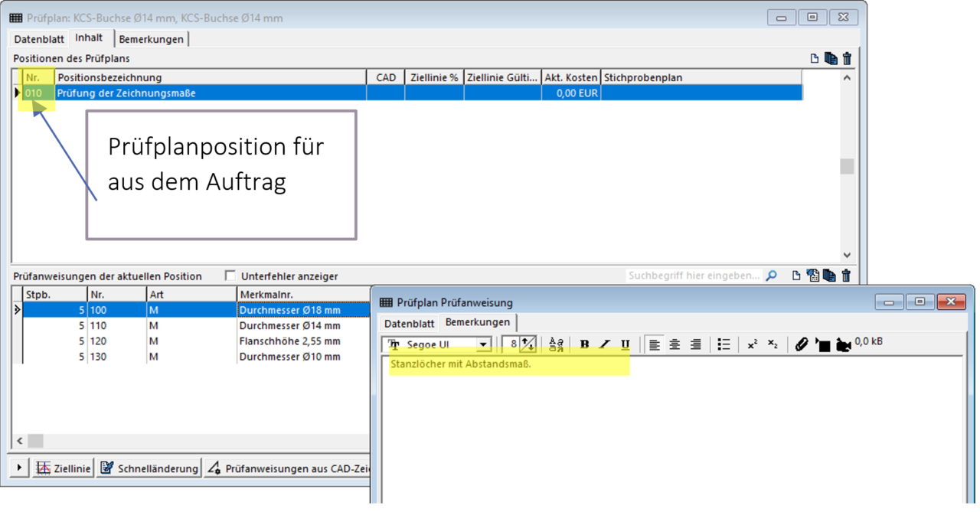Select the Flanschhöhe 2,55 mm row
The width and height of the screenshot is (980, 512).
(289, 341)
